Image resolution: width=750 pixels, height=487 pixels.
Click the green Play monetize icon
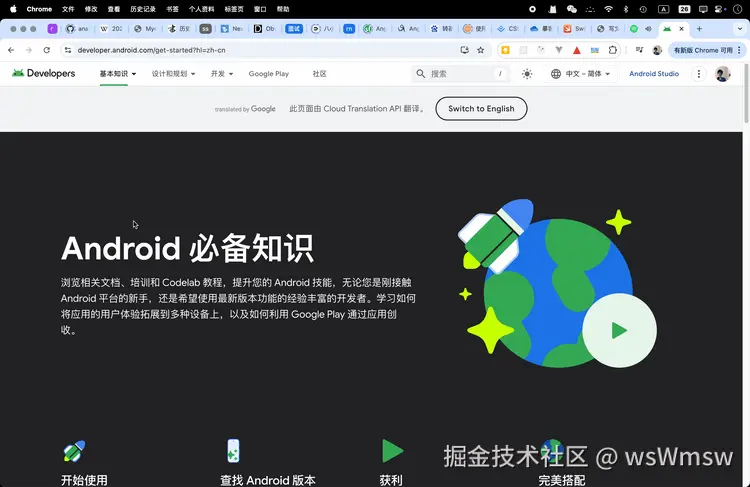(x=392, y=451)
